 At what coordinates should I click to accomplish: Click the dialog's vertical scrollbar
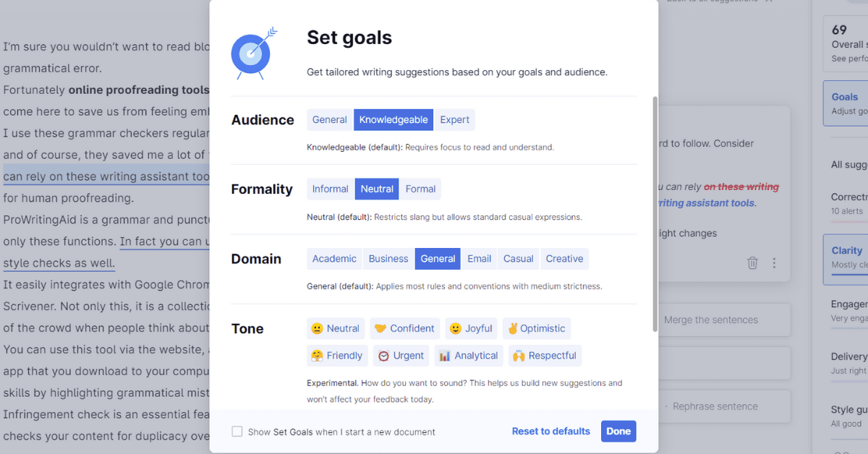(655, 214)
